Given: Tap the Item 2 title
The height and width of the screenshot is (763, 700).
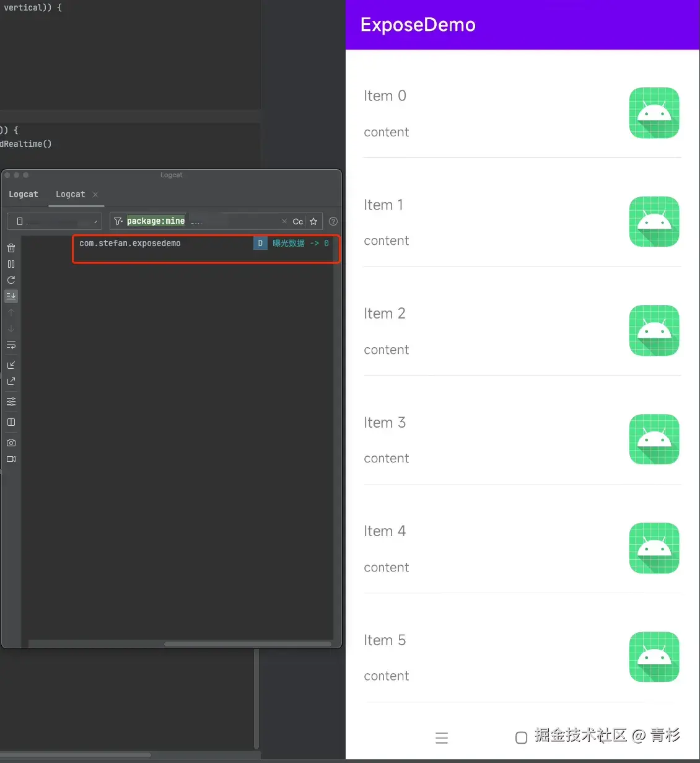Looking at the screenshot, I should point(385,314).
